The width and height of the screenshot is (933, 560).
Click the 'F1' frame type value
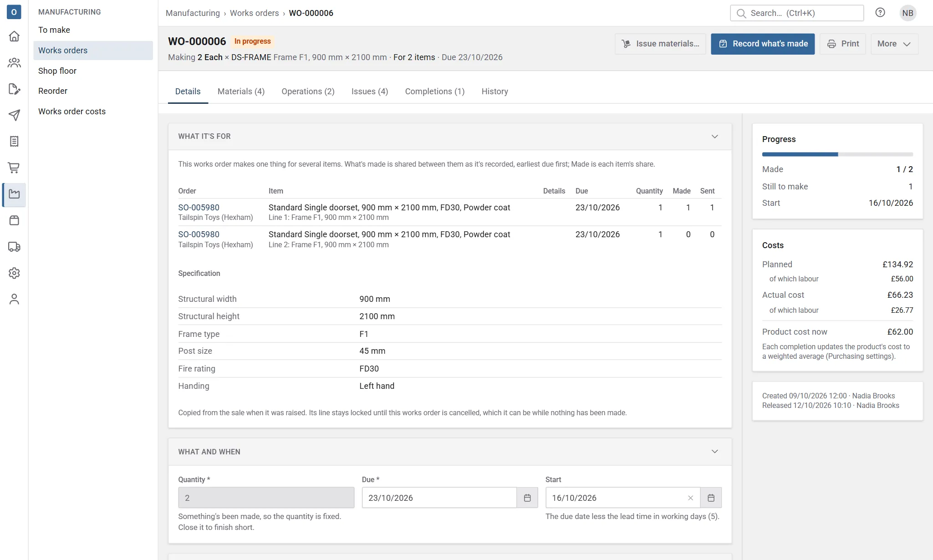pyautogui.click(x=363, y=334)
